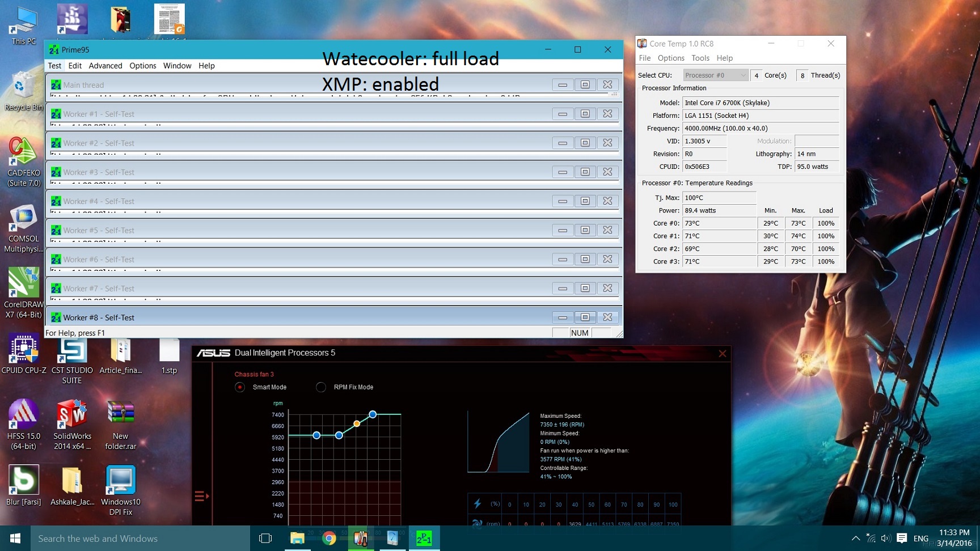
Task: Click the Search the web and Windows box
Action: point(140,539)
